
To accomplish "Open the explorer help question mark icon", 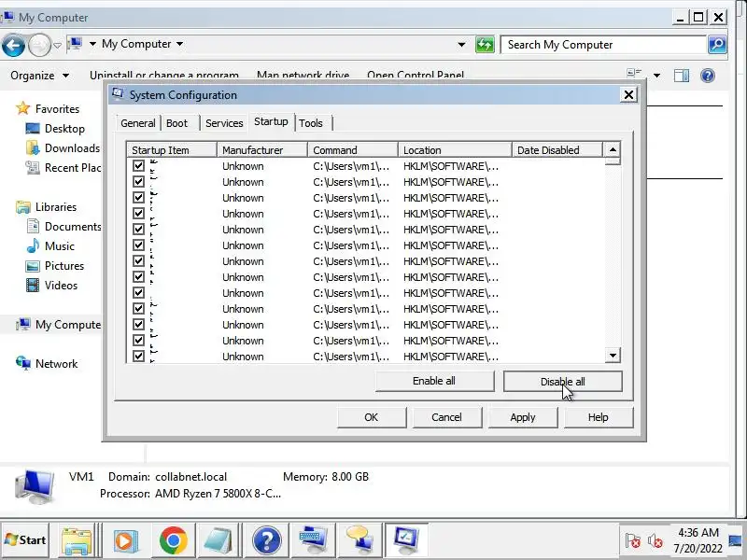I will [708, 76].
